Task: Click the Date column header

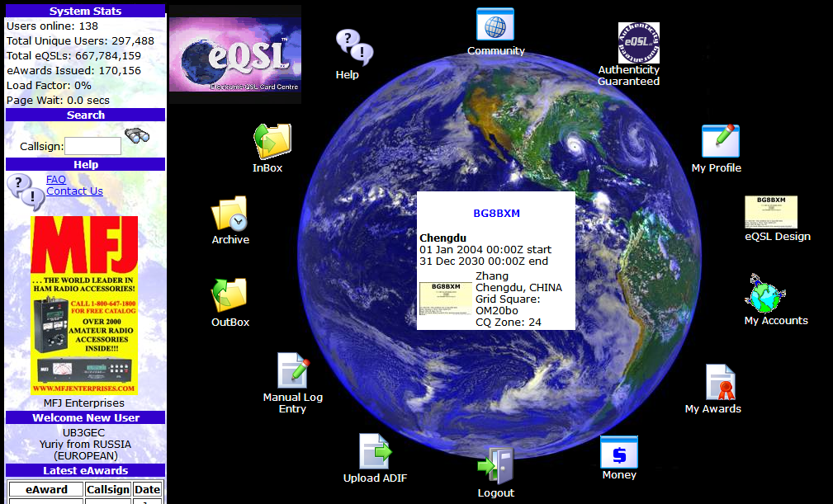Action: pos(147,489)
